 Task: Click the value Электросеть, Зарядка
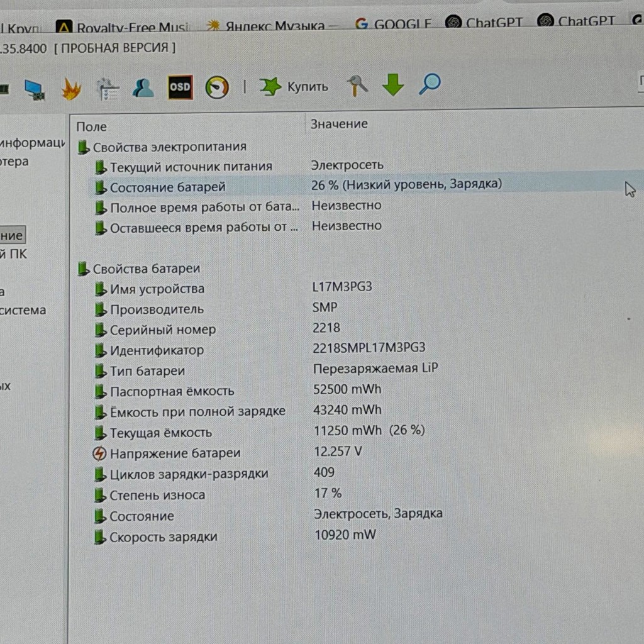coord(378,514)
